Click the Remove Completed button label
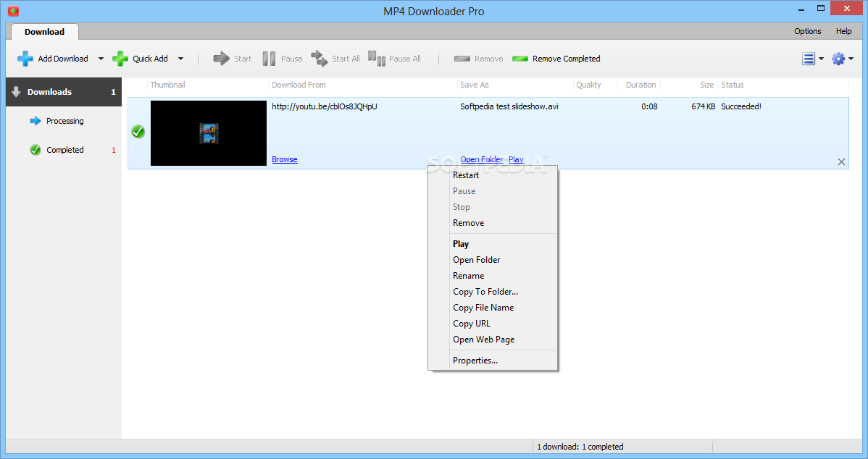Viewport: 868px width, 459px height. click(567, 59)
